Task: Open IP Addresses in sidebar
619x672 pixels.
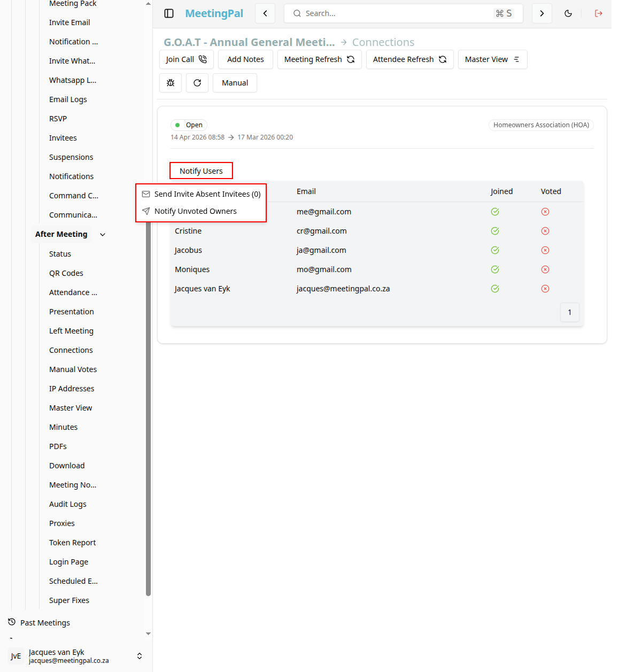Action: point(72,389)
